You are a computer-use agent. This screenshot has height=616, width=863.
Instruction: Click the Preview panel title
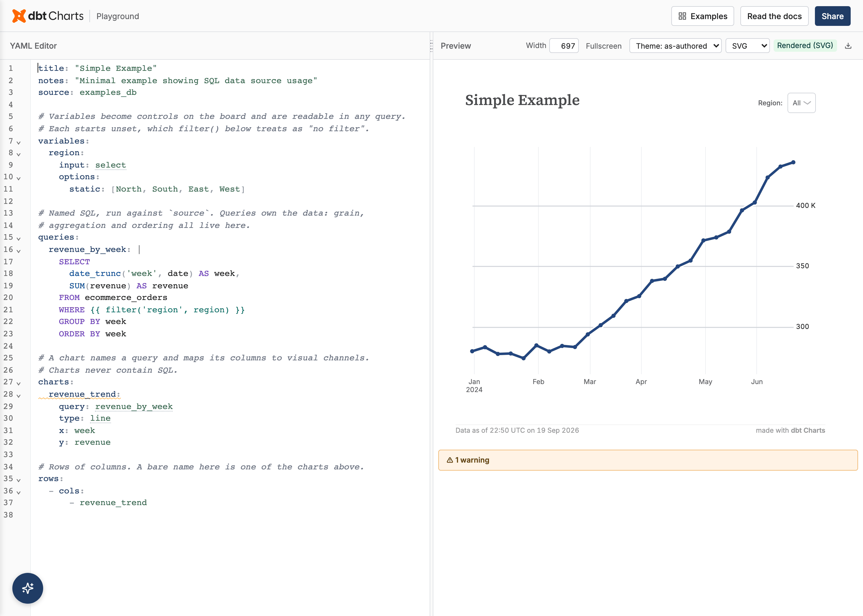456,46
